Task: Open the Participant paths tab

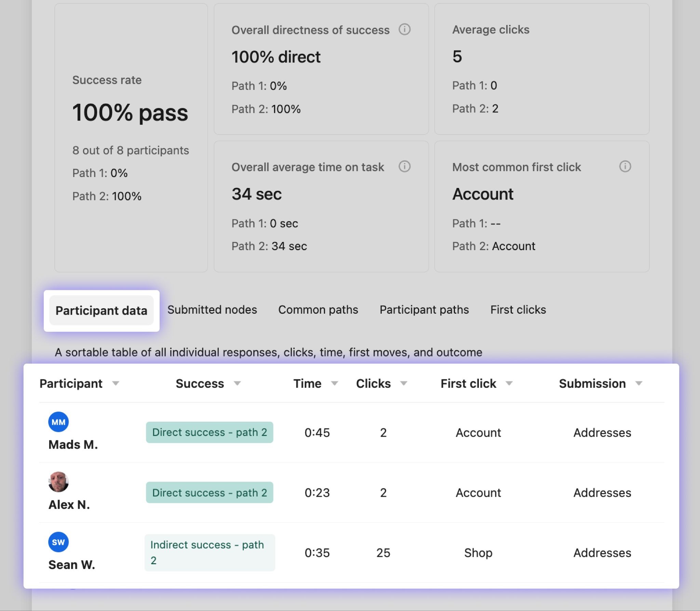Action: point(424,310)
